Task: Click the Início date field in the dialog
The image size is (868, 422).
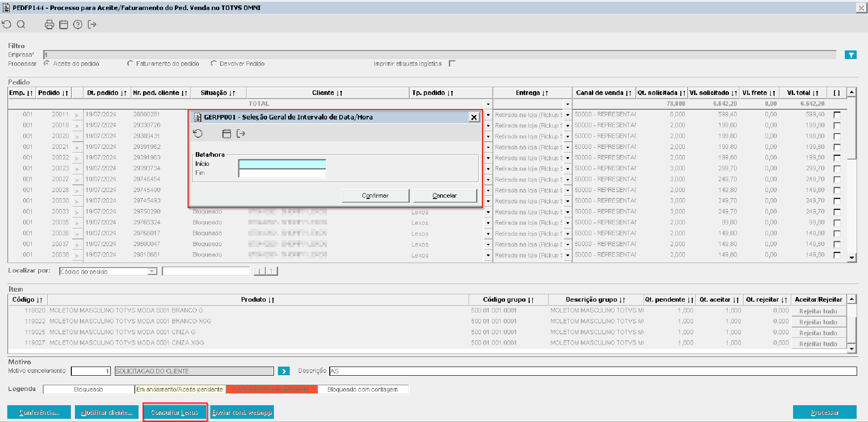Action: (x=282, y=164)
